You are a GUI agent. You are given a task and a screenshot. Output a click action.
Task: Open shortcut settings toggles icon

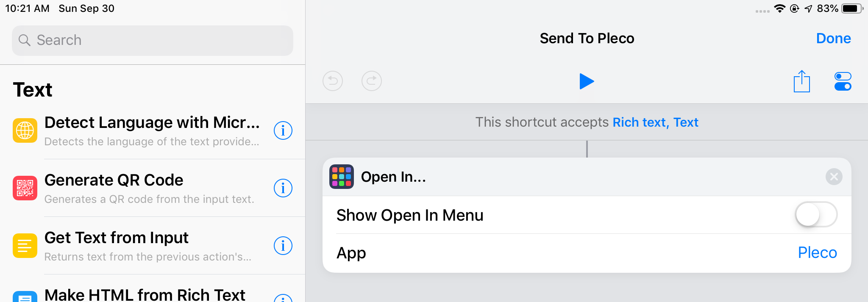pyautogui.click(x=843, y=81)
